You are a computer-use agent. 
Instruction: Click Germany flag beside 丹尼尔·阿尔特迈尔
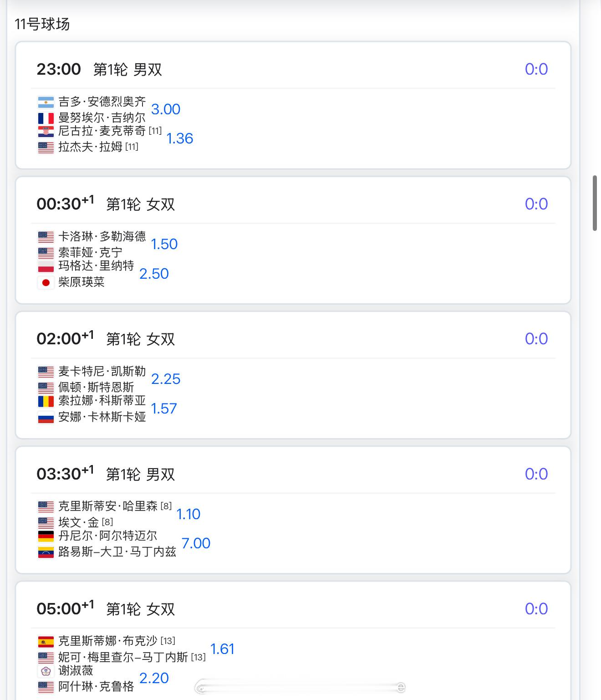point(46,536)
